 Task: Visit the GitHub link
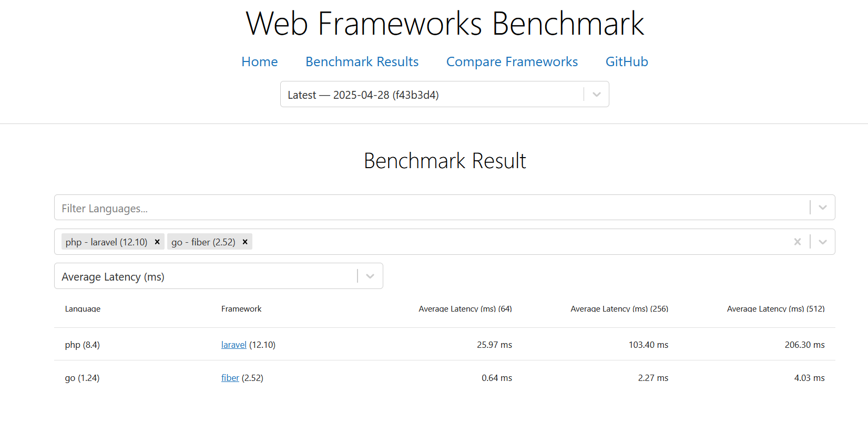627,62
